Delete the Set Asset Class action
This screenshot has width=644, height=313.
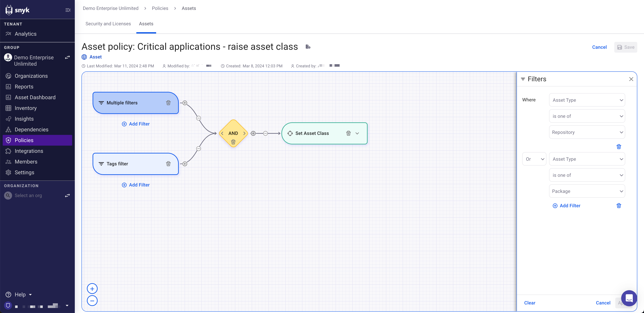pyautogui.click(x=348, y=133)
